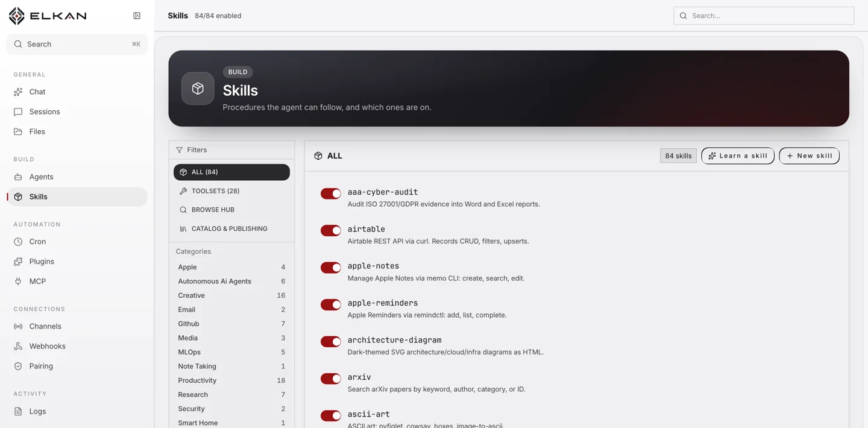Open the Pairing page
Image resolution: width=868 pixels, height=428 pixels.
[x=77, y=366]
